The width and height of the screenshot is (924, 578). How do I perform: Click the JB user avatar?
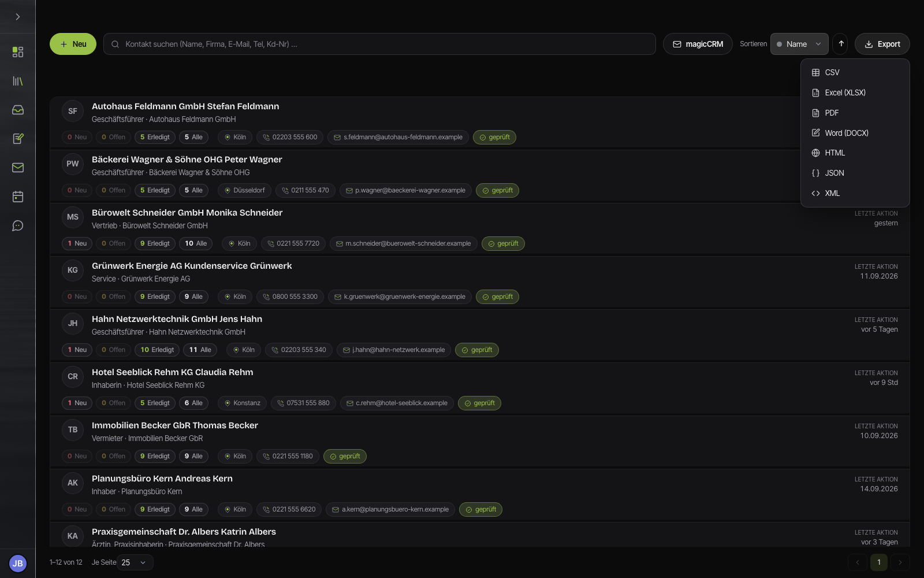[18, 563]
